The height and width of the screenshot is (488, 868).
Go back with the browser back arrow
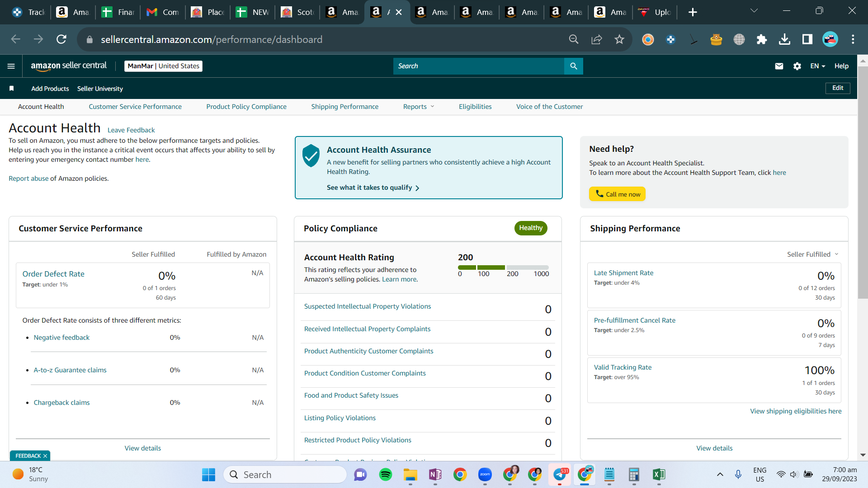[16, 39]
